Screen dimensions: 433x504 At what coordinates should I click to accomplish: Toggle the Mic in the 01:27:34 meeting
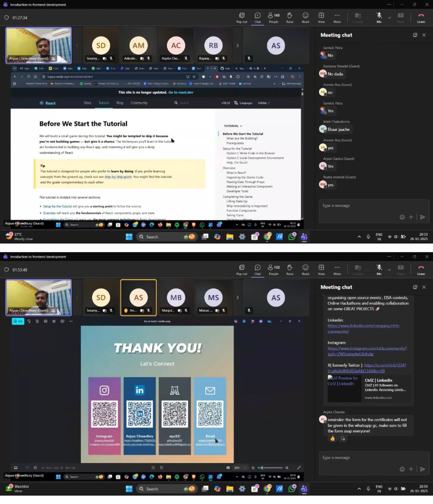(x=379, y=18)
